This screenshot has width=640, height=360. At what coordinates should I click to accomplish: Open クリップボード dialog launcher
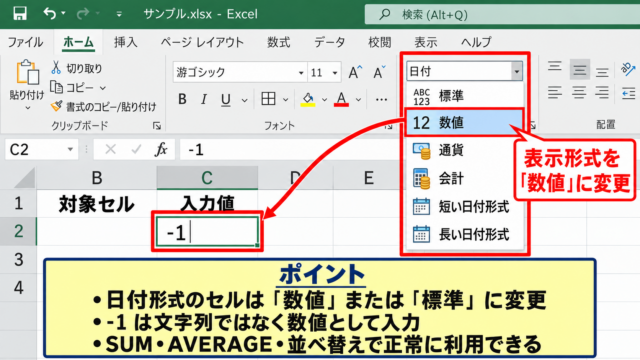click(157, 126)
